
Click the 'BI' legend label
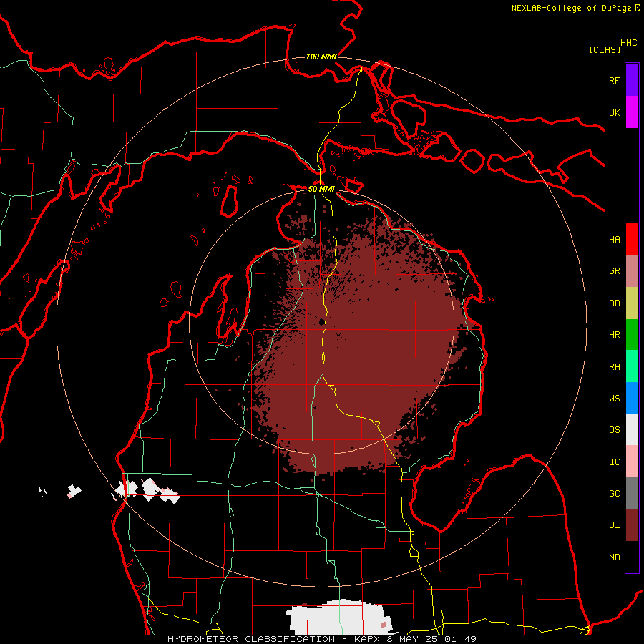pos(614,525)
